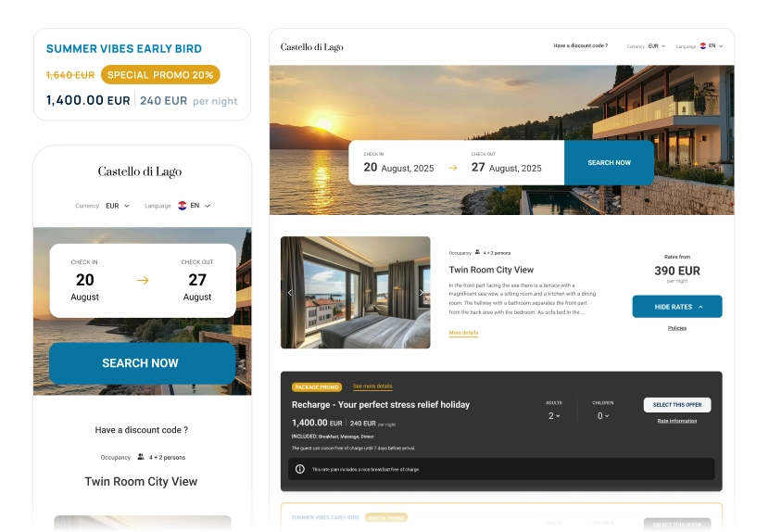This screenshot has height=532, width=769.
Task: Click Select This Offer button
Action: click(676, 405)
